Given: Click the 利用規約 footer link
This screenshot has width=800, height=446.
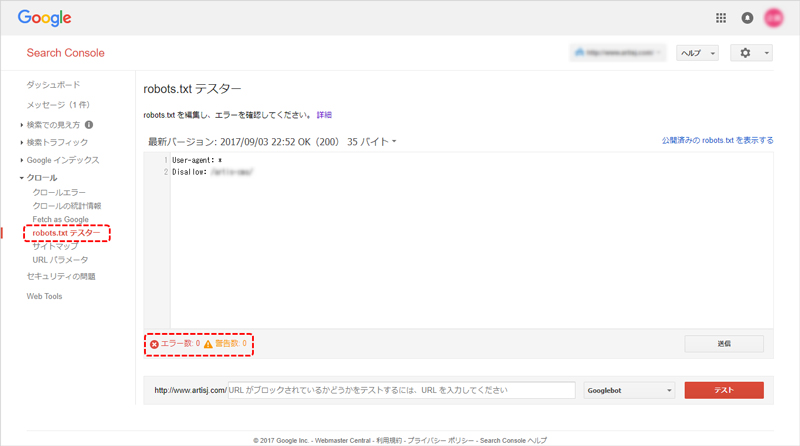Looking at the screenshot, I should click(389, 440).
